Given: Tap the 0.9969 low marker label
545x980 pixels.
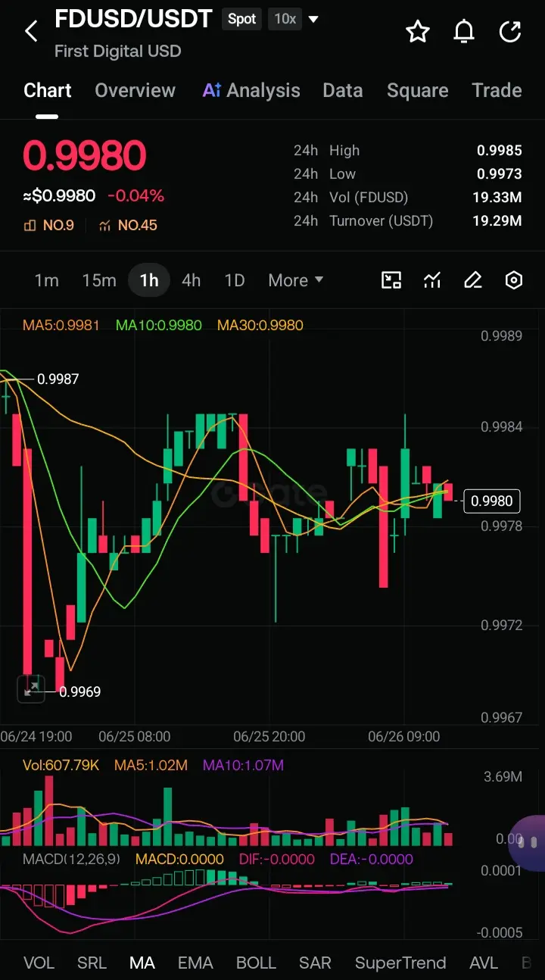Looking at the screenshot, I should click(x=79, y=691).
